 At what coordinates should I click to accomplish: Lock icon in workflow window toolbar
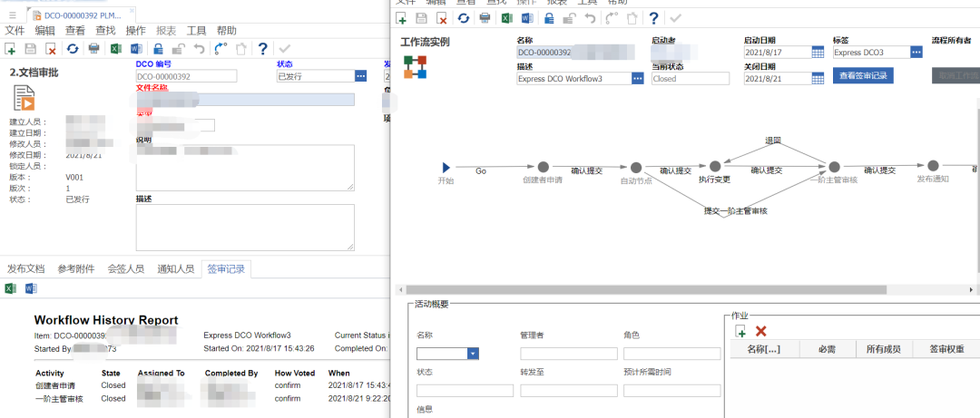pos(549,18)
